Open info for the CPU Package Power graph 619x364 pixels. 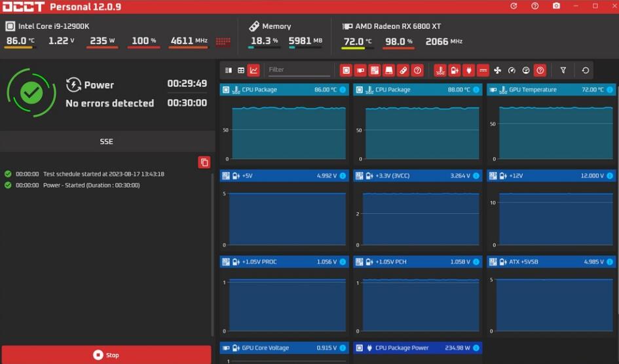tap(476, 348)
